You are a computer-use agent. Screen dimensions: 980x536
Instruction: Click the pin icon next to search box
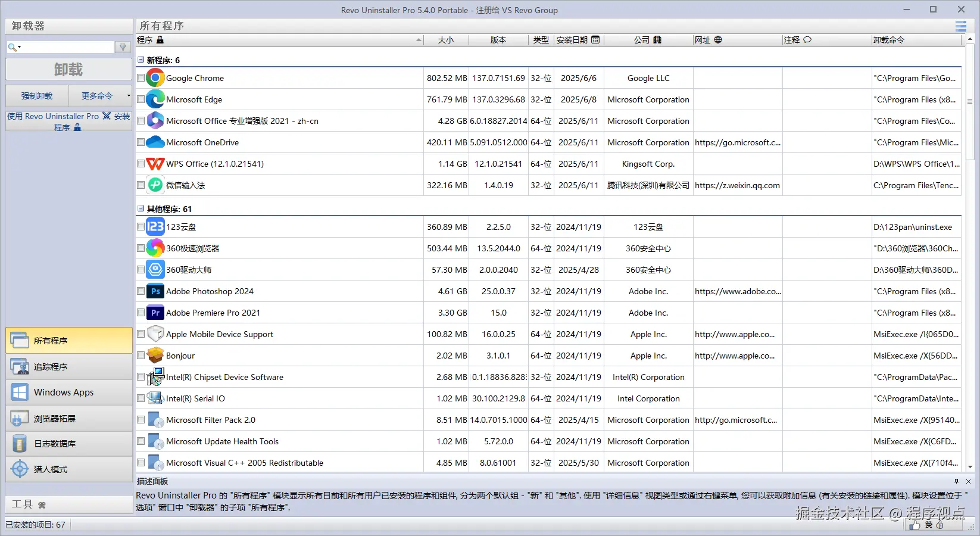[x=123, y=47]
